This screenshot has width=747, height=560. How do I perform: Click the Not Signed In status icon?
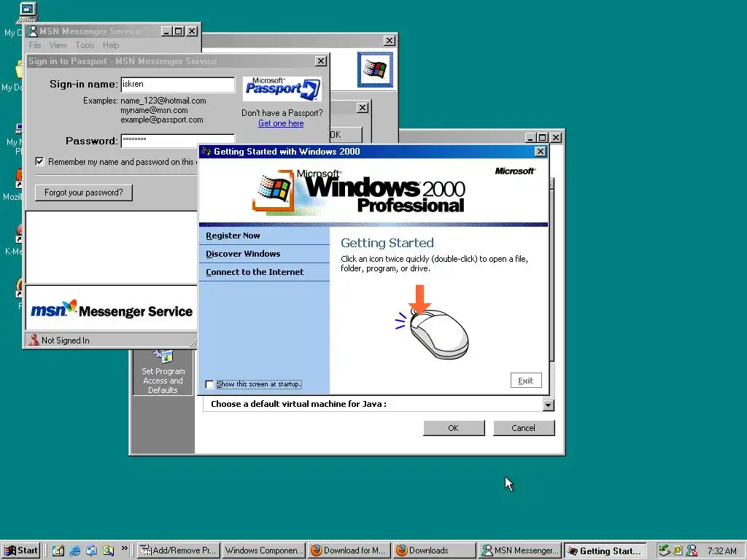pos(34,340)
